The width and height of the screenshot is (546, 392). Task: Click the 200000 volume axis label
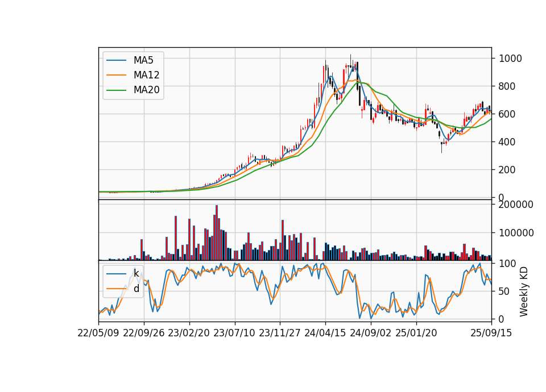point(516,205)
